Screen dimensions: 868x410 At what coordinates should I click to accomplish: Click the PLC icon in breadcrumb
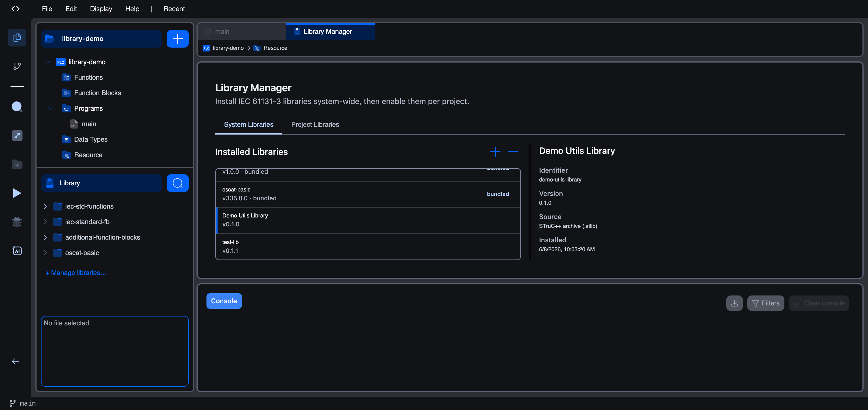(206, 48)
